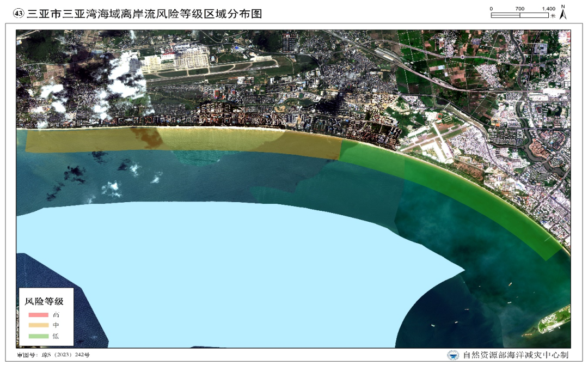The width and height of the screenshot is (588, 365).
Task: Click the 自然资源部海洋减灾中心制 credit text
Action: [516, 355]
